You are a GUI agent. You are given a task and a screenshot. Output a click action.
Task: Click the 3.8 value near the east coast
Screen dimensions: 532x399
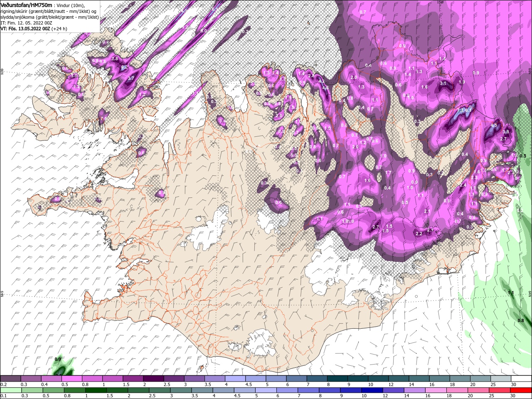tap(506, 132)
